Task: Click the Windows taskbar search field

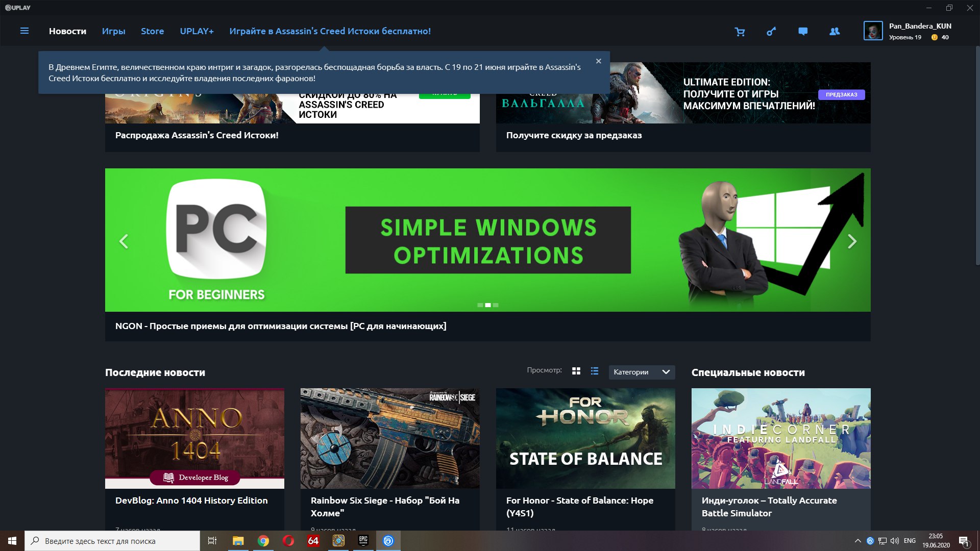Action: pyautogui.click(x=112, y=541)
